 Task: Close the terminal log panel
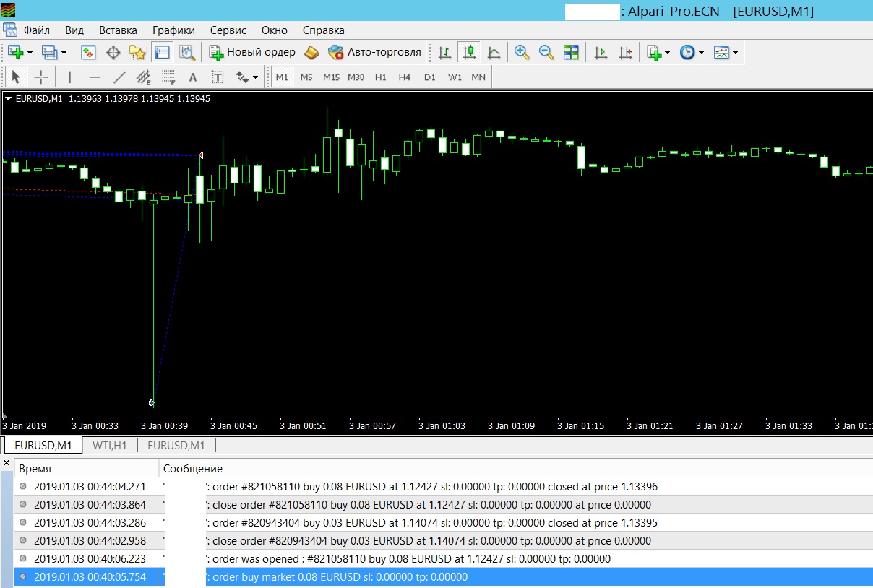(7, 463)
